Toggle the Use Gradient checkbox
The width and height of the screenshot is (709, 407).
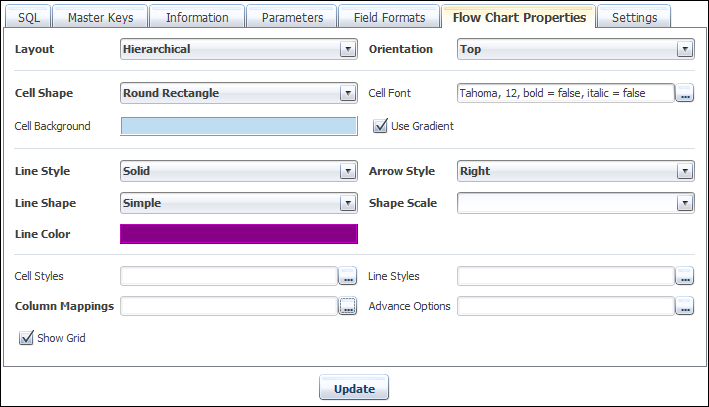coord(380,126)
